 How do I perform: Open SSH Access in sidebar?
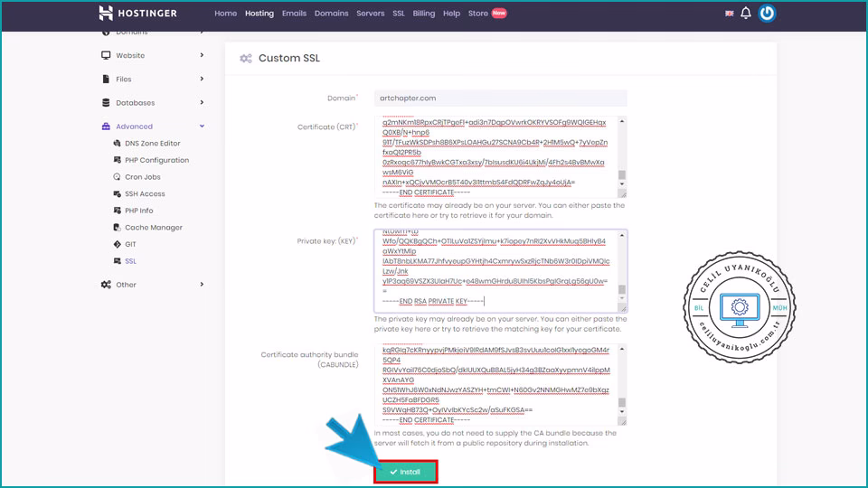(145, 193)
